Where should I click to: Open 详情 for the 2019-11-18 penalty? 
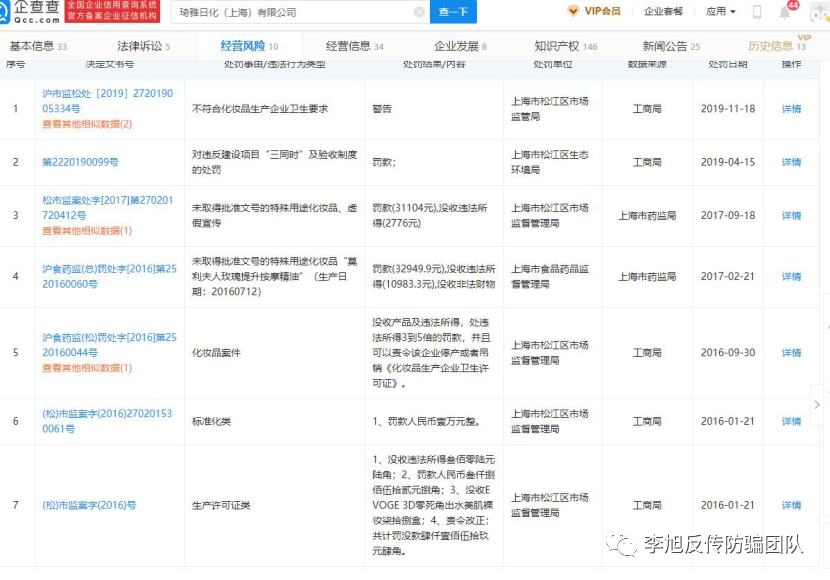791,108
